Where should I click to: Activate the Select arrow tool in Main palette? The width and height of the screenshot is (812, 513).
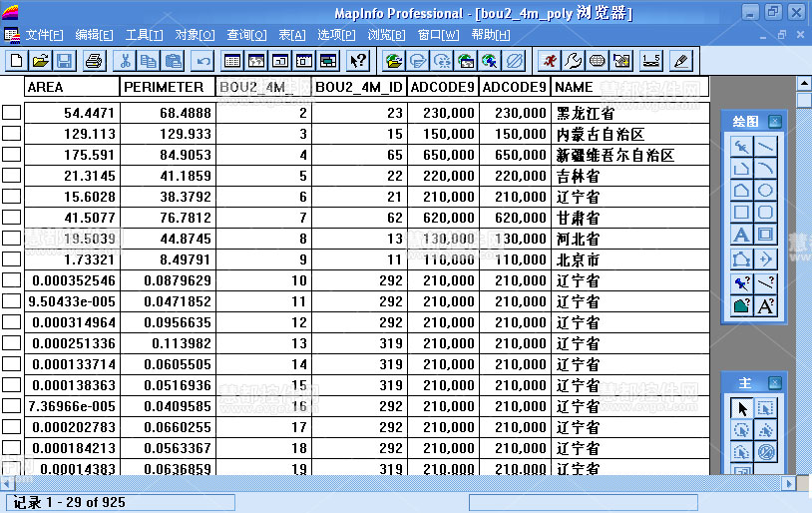pyautogui.click(x=741, y=408)
